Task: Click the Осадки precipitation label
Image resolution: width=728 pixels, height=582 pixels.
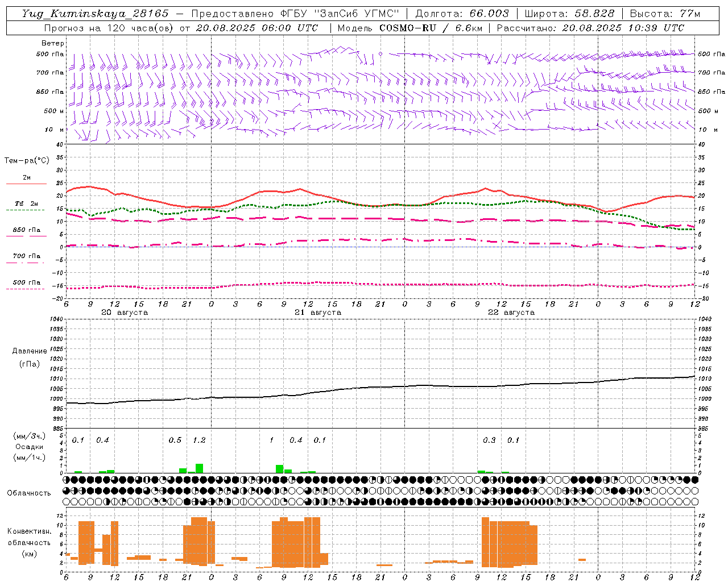Action: pyautogui.click(x=29, y=447)
